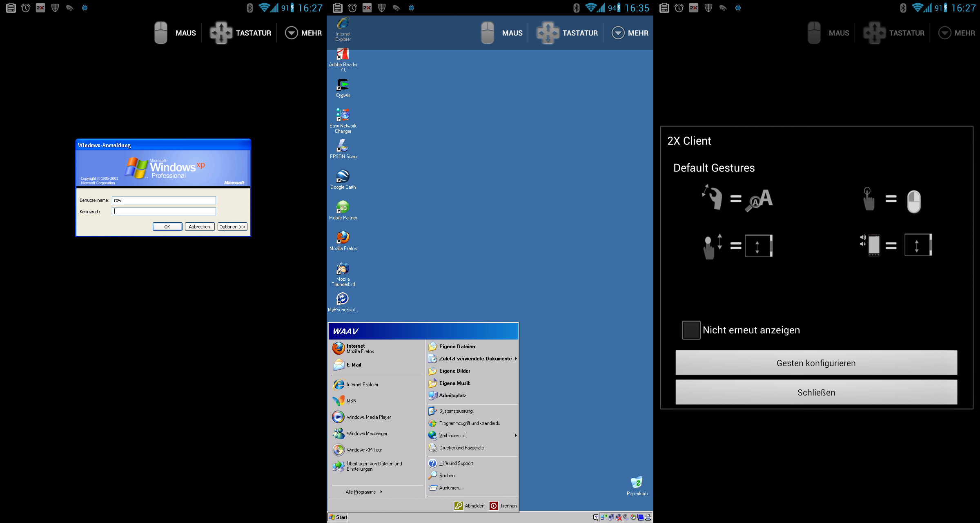
Task: Open Mozilla Thunderbird desktop shortcut
Action: (343, 274)
